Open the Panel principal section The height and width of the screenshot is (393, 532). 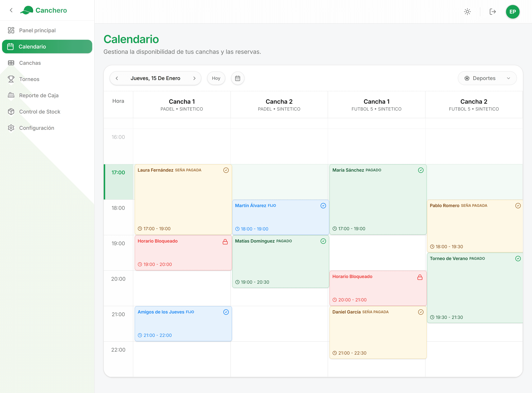coord(37,30)
